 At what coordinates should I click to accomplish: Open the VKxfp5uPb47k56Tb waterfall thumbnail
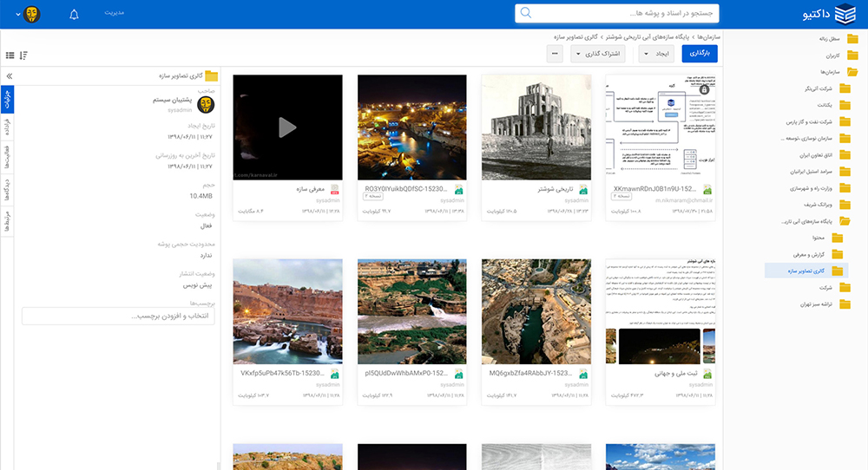(287, 311)
